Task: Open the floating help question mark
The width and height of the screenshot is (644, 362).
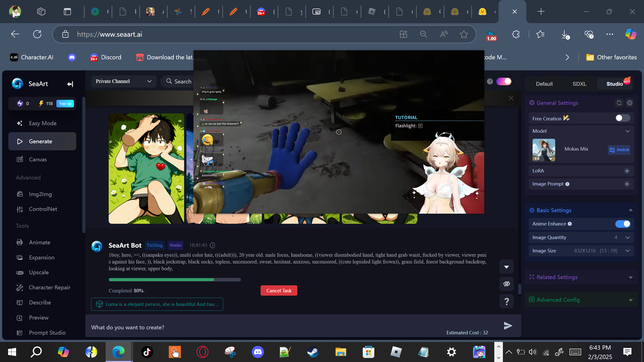Action: coord(506,301)
